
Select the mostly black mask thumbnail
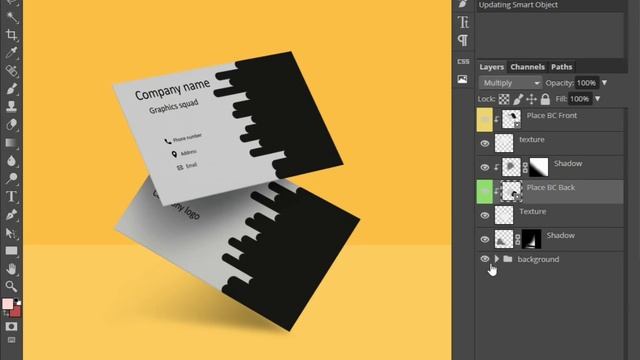(531, 240)
